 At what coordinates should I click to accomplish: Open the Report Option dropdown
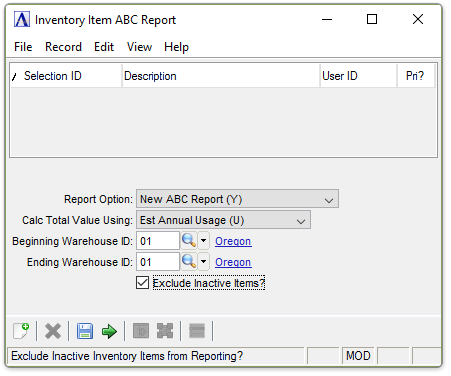click(237, 199)
